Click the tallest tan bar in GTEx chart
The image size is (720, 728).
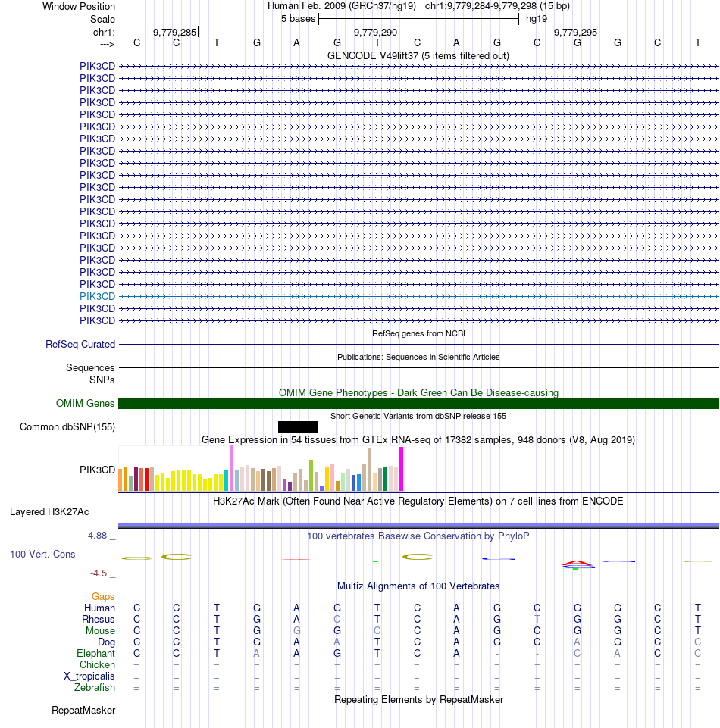click(369, 470)
